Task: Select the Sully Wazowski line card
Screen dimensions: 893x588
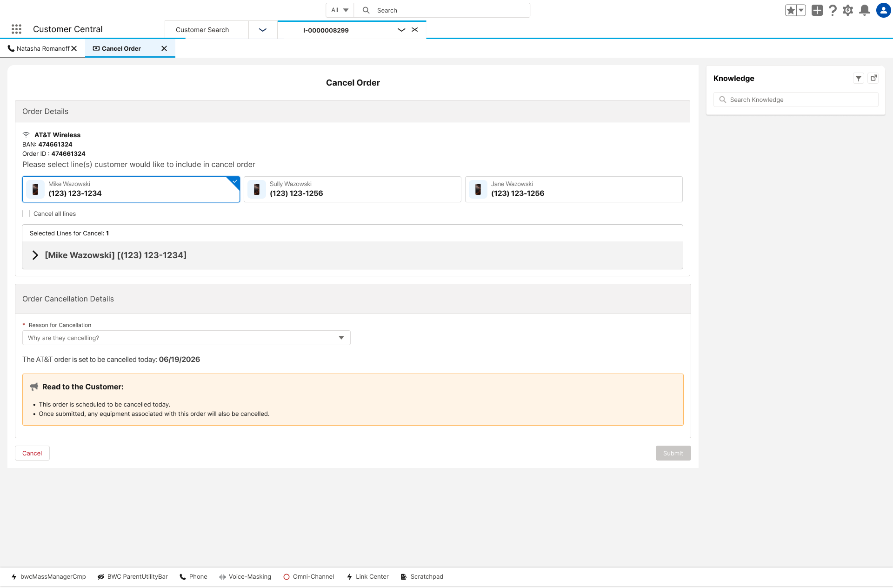Action: 353,189
